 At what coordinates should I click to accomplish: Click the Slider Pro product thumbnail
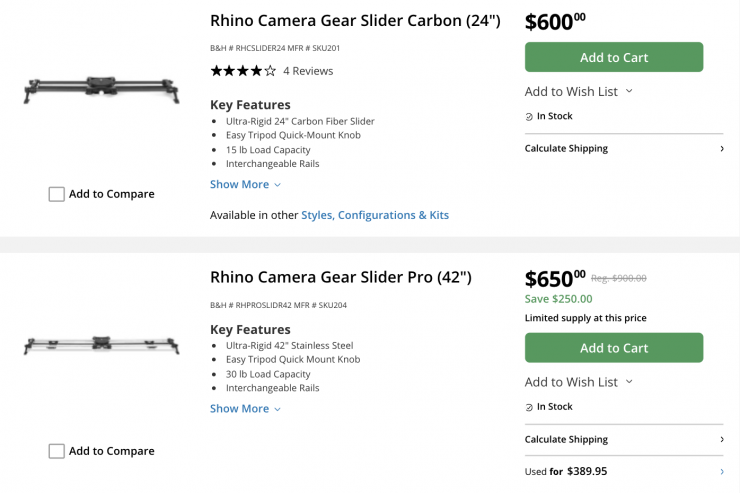pos(101,346)
